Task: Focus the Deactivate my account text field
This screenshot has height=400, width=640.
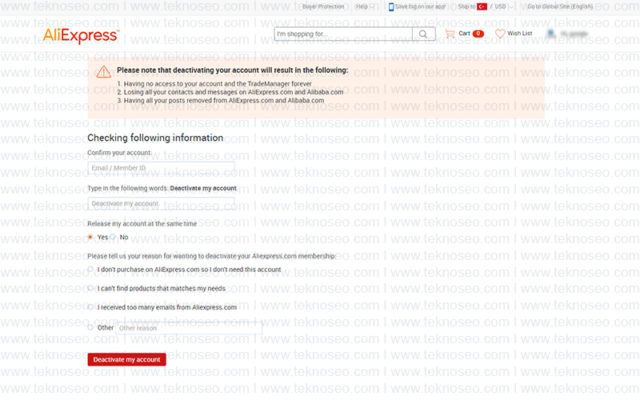Action: coord(161,204)
